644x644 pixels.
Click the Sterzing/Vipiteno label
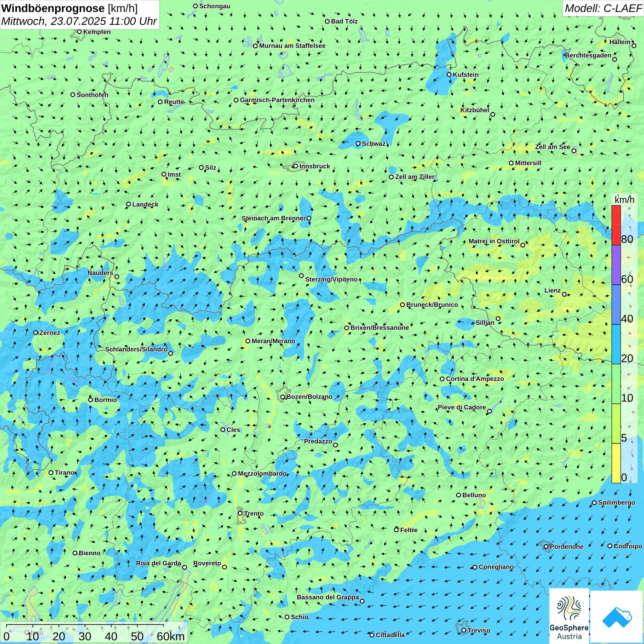(331, 279)
